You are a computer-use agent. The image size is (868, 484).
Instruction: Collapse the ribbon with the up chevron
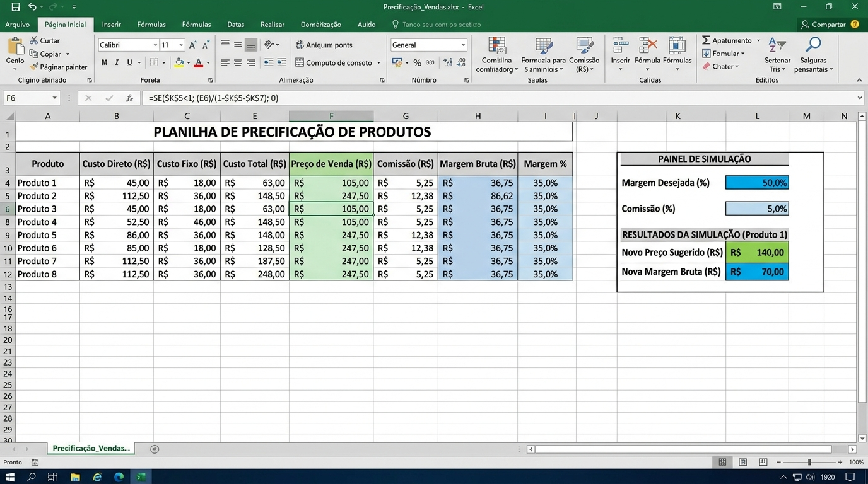[x=859, y=80]
